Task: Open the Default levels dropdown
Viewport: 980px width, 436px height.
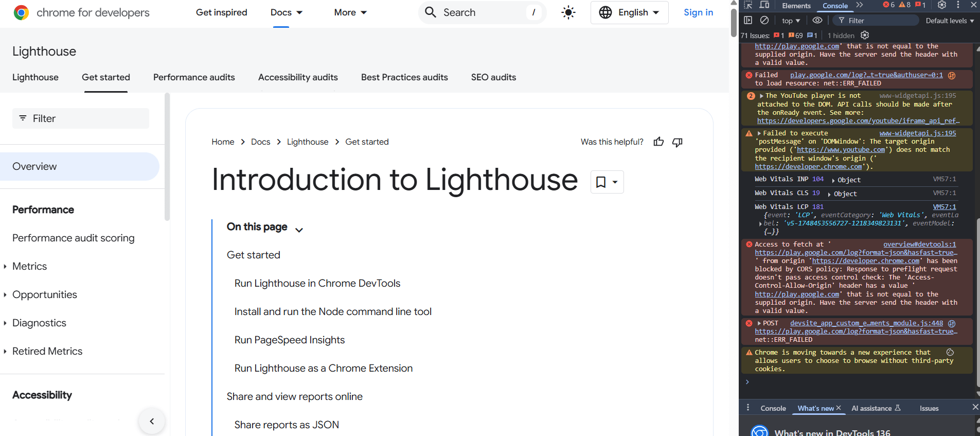Action: (950, 21)
